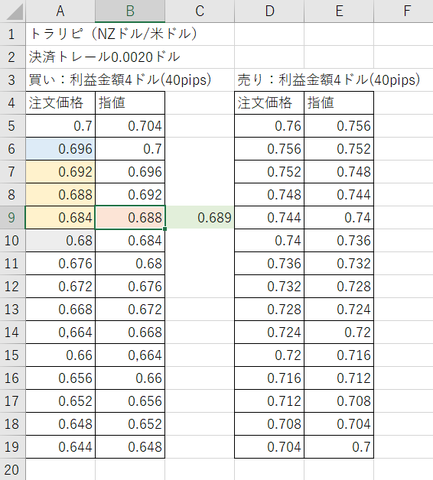Click cell A5 containing 0.7
This screenshot has width=433, height=480.
60,126
